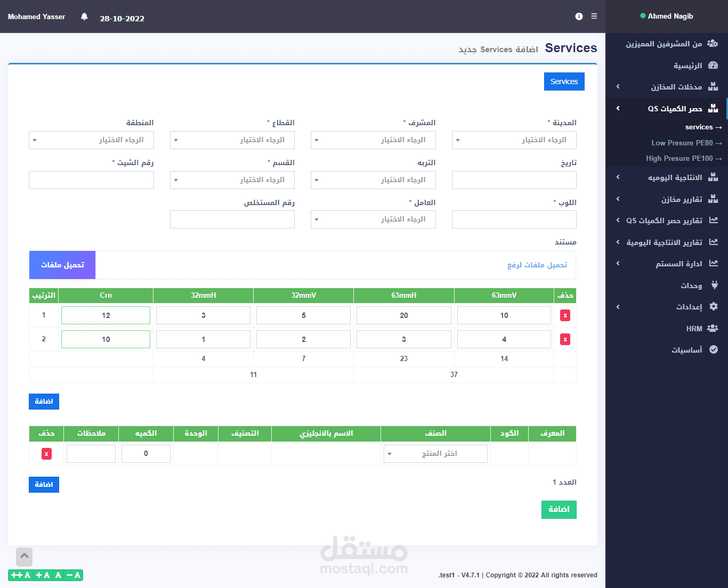
Task: Click the green اضافة submit button
Action: (559, 509)
